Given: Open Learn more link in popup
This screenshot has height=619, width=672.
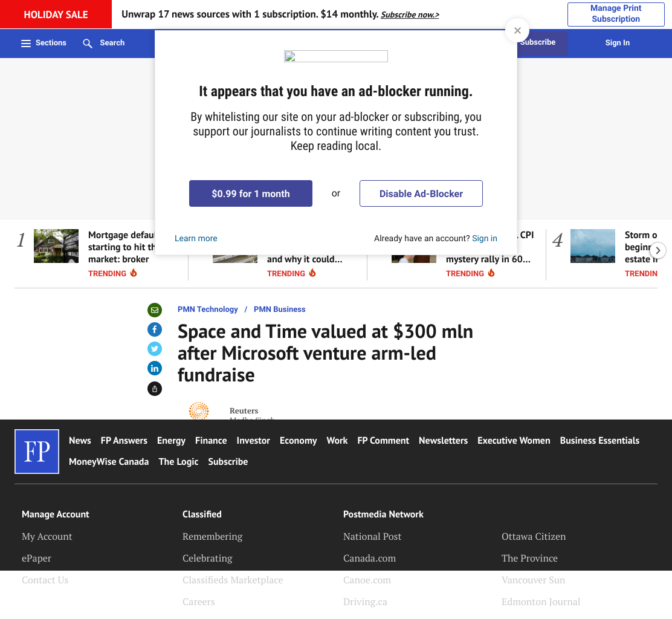Looking at the screenshot, I should [196, 238].
